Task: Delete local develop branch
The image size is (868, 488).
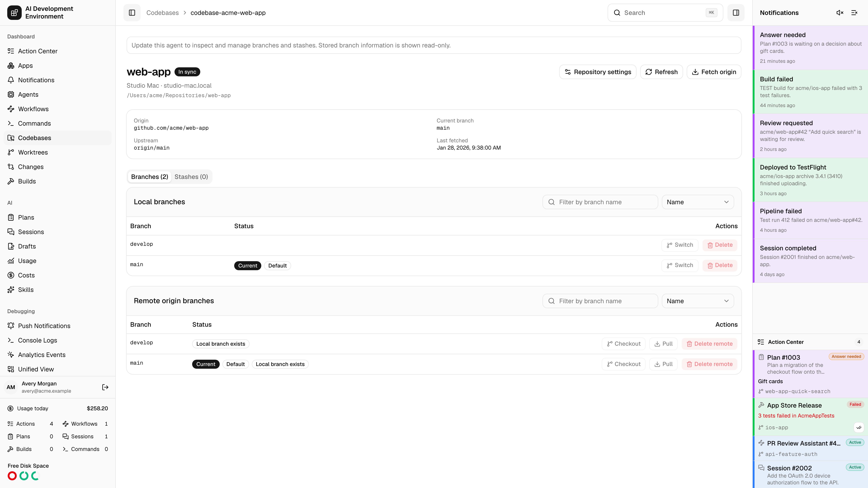Action: click(720, 245)
